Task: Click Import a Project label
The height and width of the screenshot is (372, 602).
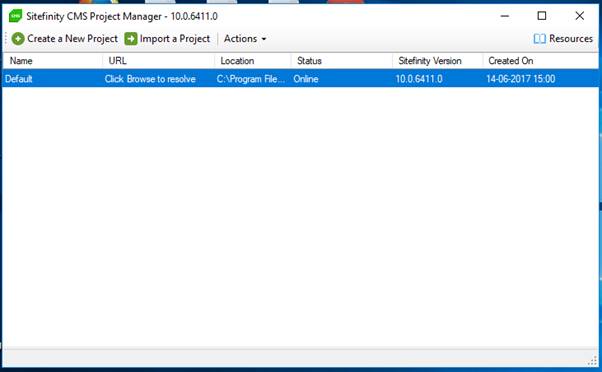Action: pos(175,39)
